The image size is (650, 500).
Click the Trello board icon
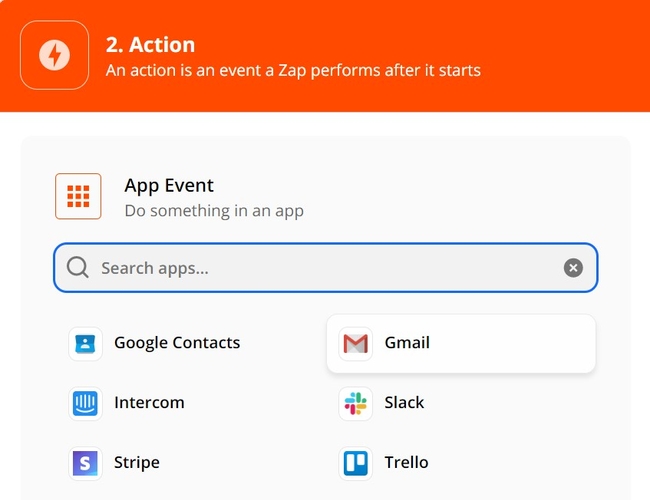pos(356,463)
